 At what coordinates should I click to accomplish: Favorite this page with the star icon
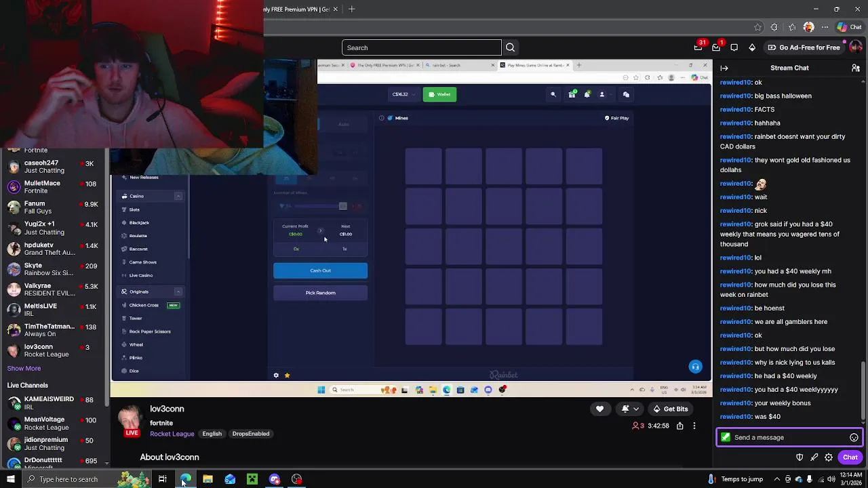(x=757, y=27)
